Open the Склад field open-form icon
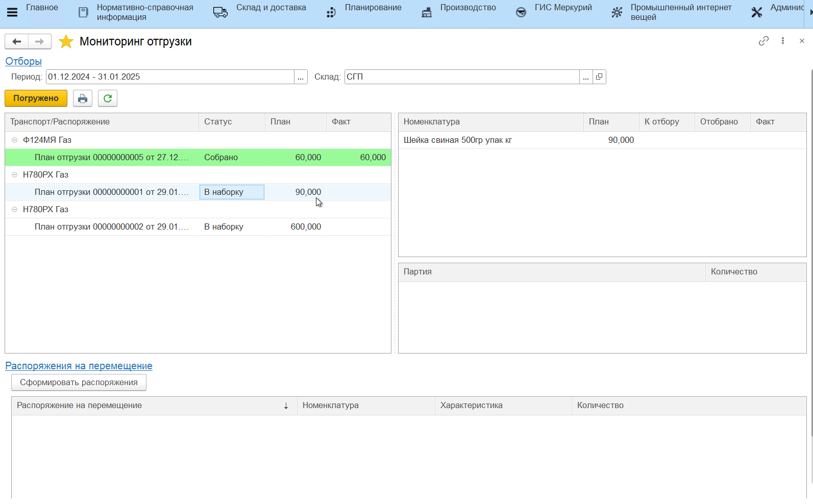The height and width of the screenshot is (504, 813). coord(599,77)
